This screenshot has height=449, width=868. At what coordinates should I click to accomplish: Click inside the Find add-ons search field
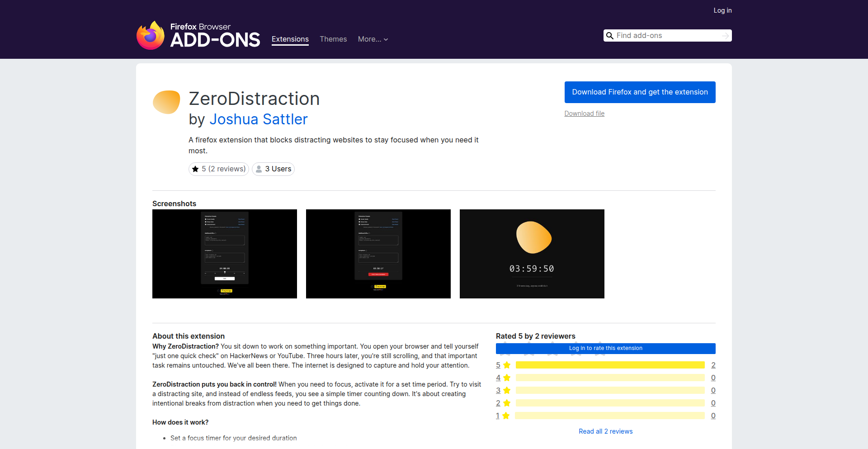pos(667,36)
